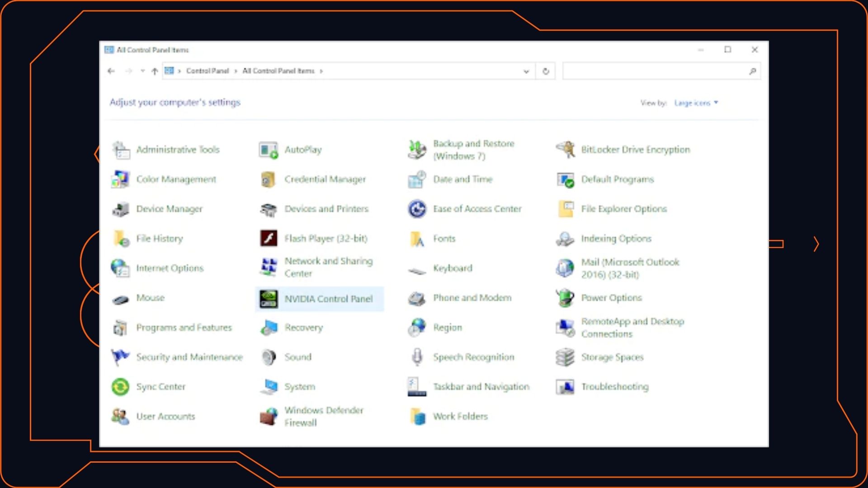868x488 pixels.
Task: Open the Sync Center icon
Action: pos(121,387)
